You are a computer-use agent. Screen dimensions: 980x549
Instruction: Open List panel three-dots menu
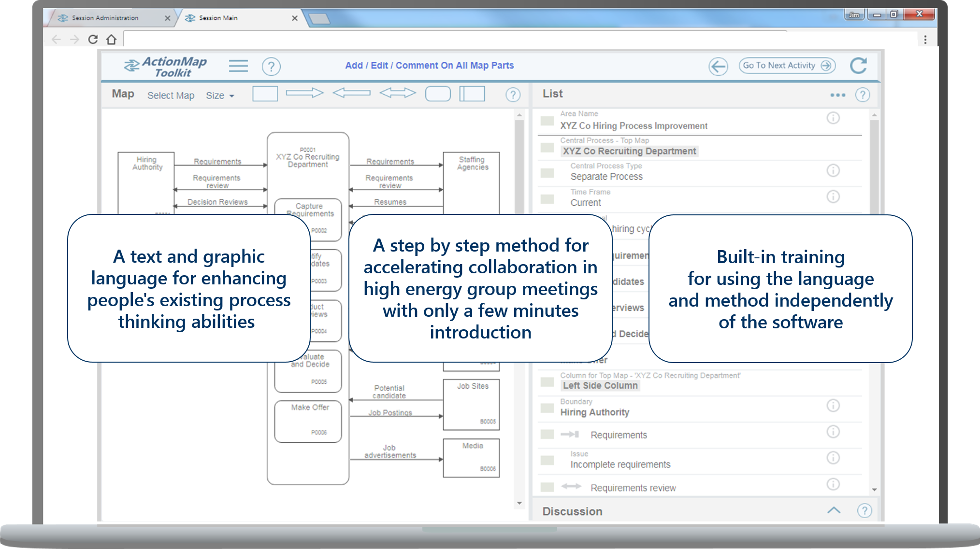point(837,95)
